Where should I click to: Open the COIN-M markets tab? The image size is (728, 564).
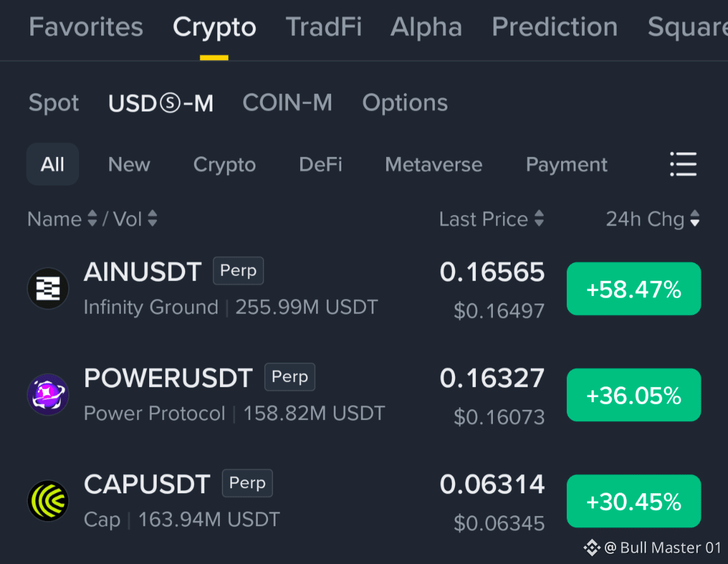click(x=288, y=102)
